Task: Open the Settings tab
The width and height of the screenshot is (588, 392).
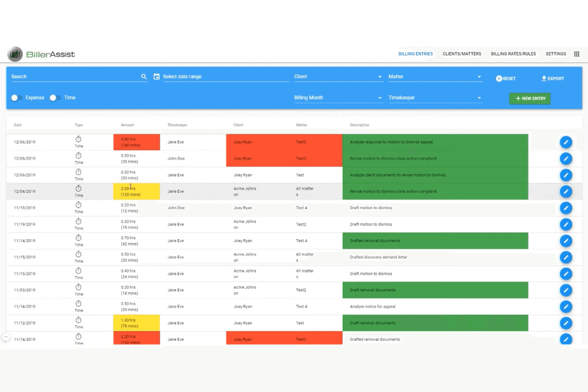Action: pyautogui.click(x=556, y=54)
